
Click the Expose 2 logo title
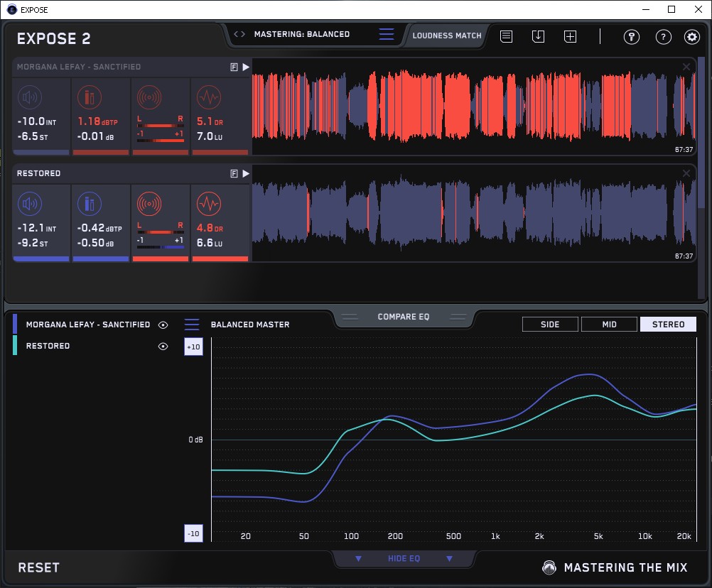click(x=53, y=38)
